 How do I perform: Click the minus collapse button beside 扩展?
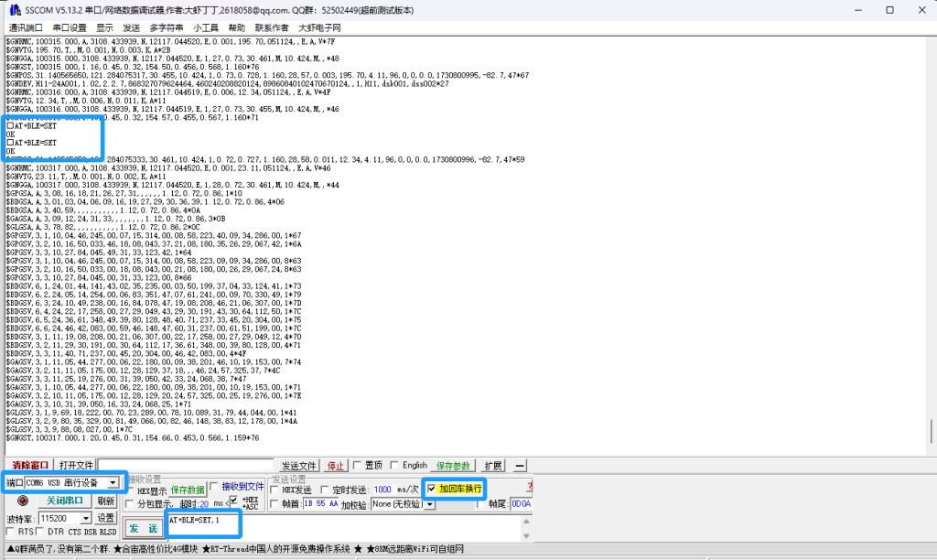click(519, 466)
